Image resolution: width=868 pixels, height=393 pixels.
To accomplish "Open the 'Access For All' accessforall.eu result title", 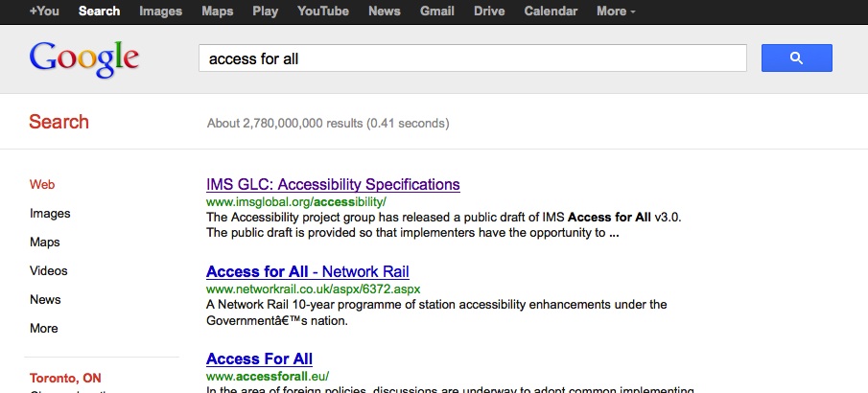I will coord(260,358).
